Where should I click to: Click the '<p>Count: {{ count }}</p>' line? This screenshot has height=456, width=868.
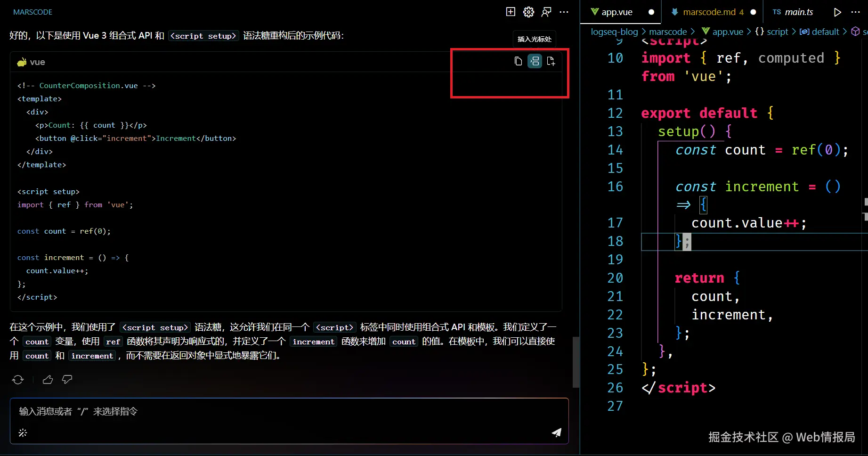(x=91, y=125)
